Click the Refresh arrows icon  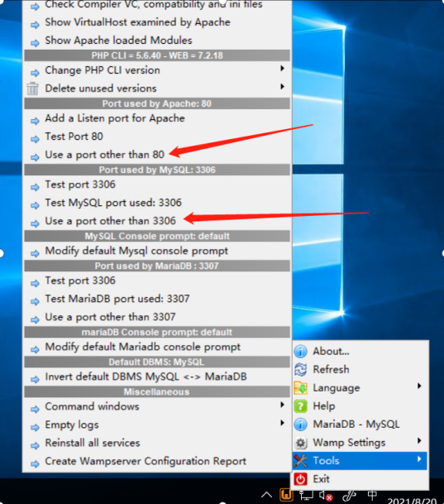pos(300,370)
